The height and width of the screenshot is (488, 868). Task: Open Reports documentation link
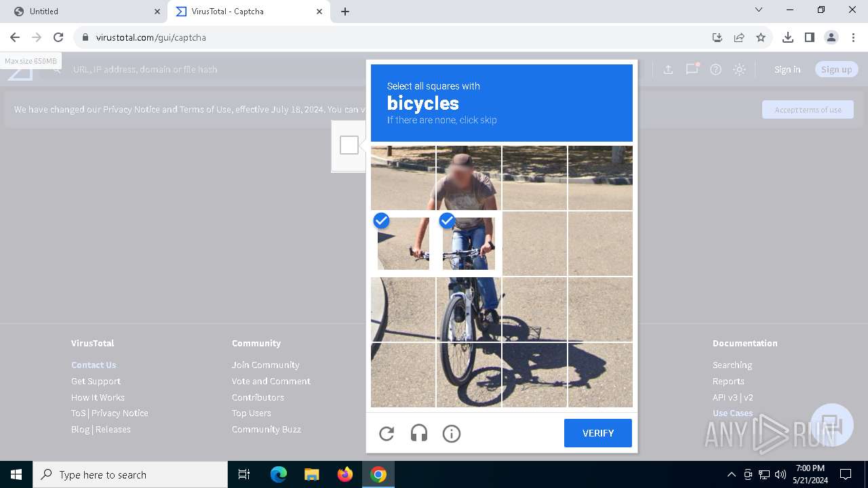click(x=728, y=381)
